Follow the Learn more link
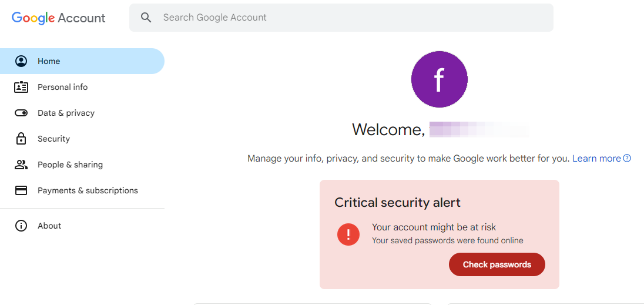644x305 pixels. click(596, 158)
